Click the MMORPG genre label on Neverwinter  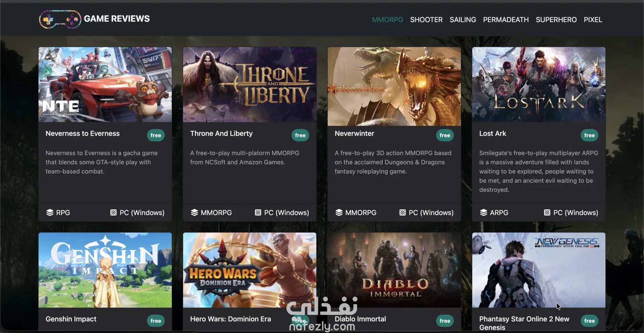(x=361, y=212)
